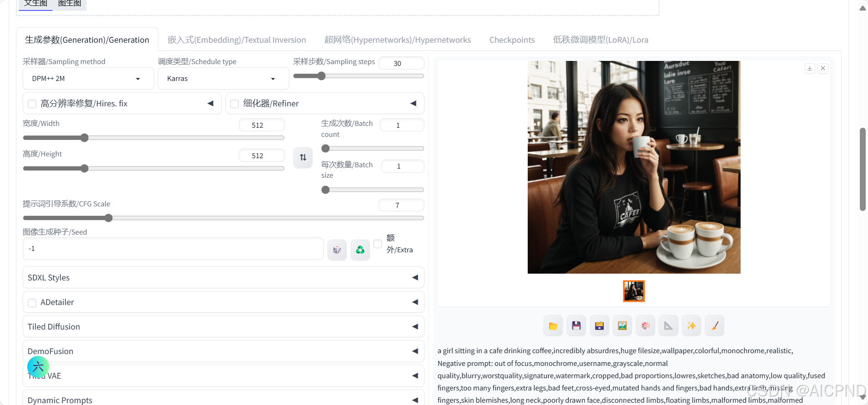Select the generated image thumbnail
The image size is (868, 405).
634,291
